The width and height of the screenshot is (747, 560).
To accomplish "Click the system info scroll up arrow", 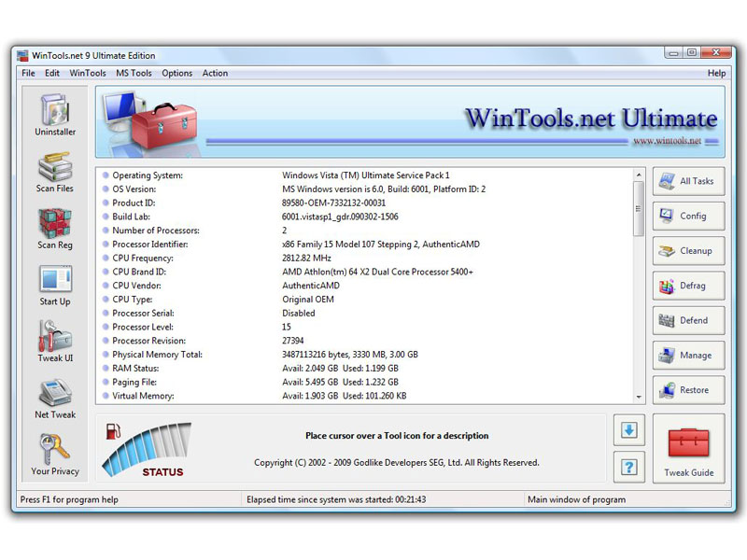I will point(639,175).
